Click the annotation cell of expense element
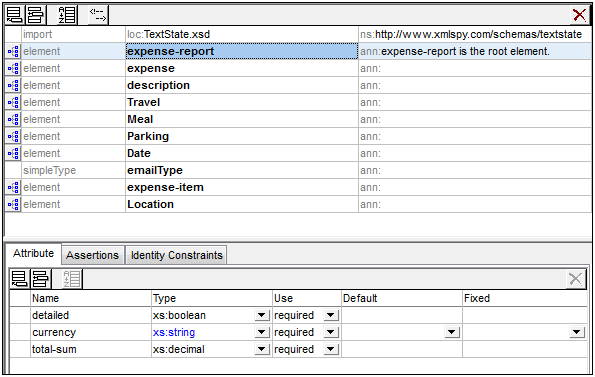 point(475,69)
